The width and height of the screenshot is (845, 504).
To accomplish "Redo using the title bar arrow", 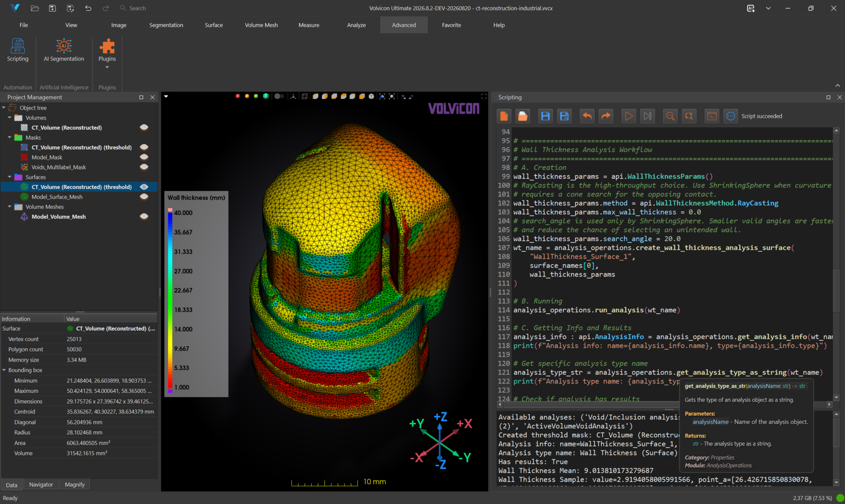I will 106,8.
